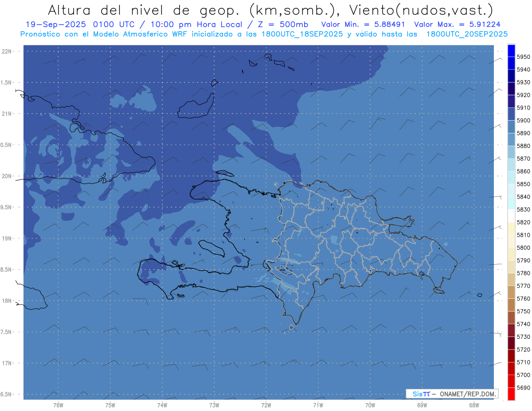Click the 72W longitude axis label
Image resolution: width=532 pixels, height=411 pixels.
pyautogui.click(x=266, y=405)
